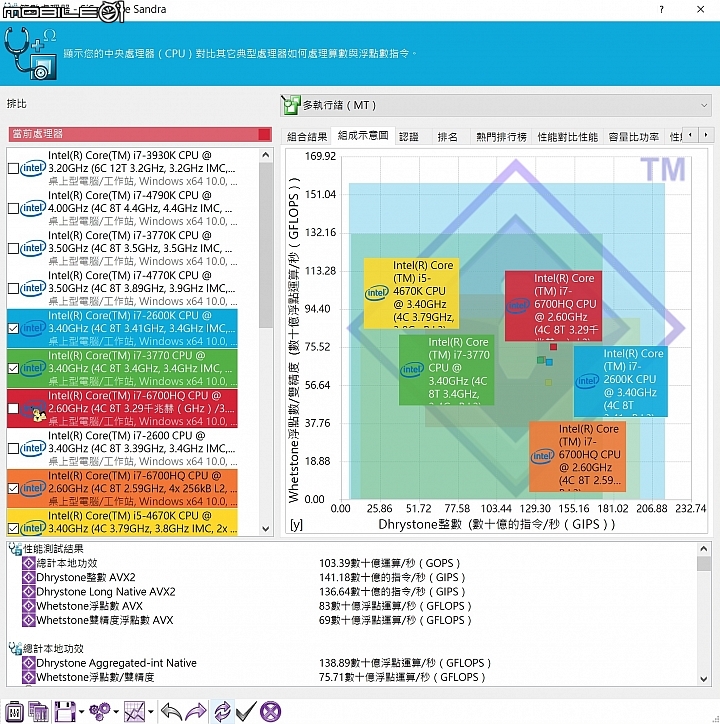Select the 當前處理器 header bar
Screen dimensions: 720x724
139,134
